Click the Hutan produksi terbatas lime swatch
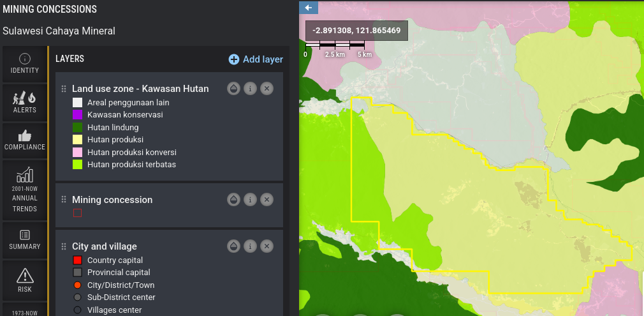644x316 pixels. click(x=77, y=165)
